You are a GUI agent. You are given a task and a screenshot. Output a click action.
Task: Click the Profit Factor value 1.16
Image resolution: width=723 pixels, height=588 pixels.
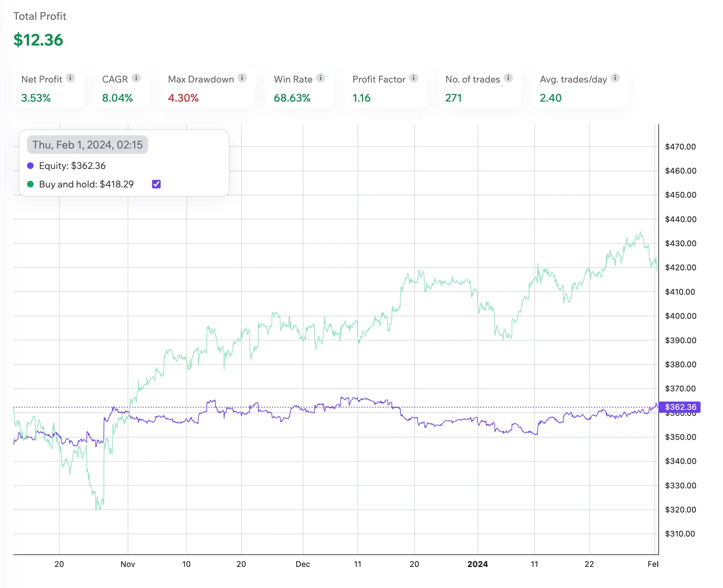click(x=361, y=98)
